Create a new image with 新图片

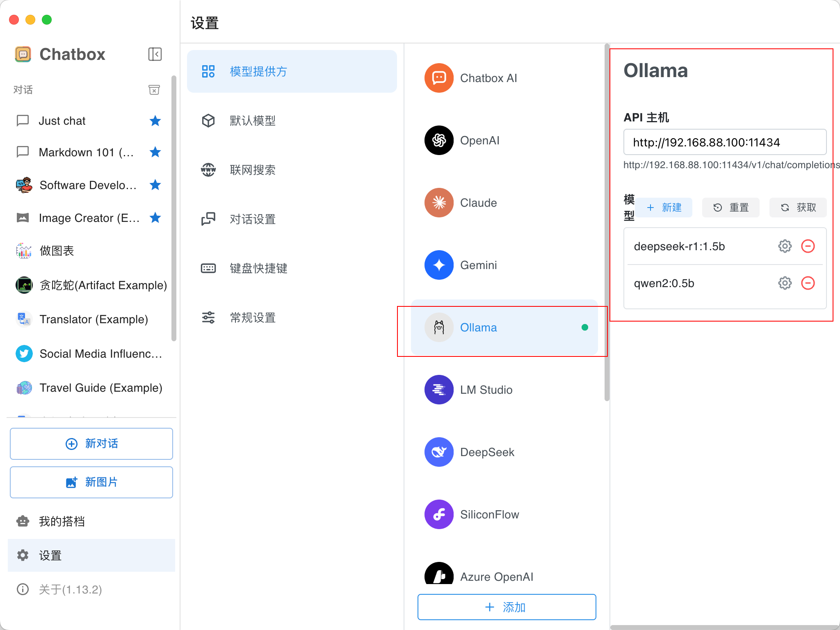91,482
